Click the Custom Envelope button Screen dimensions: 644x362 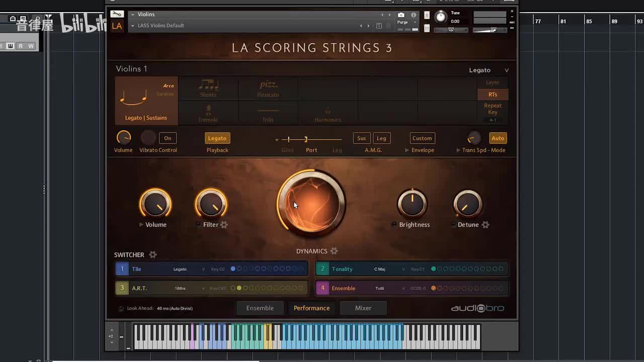[x=422, y=138]
